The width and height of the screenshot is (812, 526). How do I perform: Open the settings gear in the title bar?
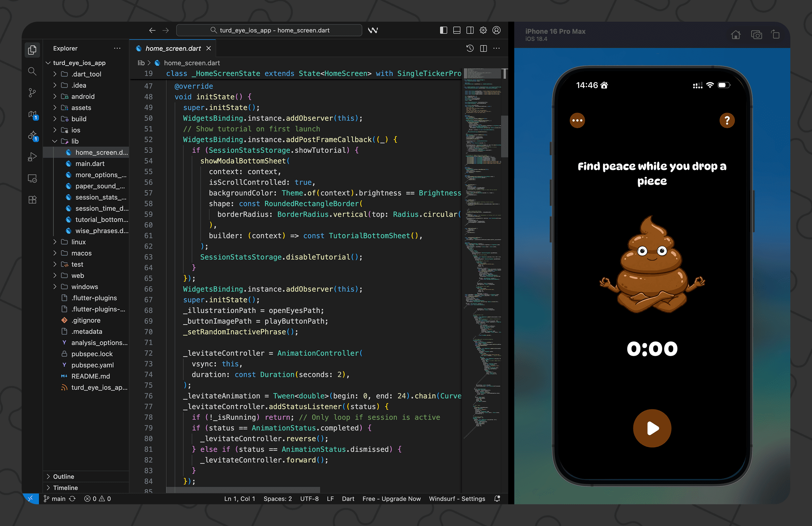(483, 30)
